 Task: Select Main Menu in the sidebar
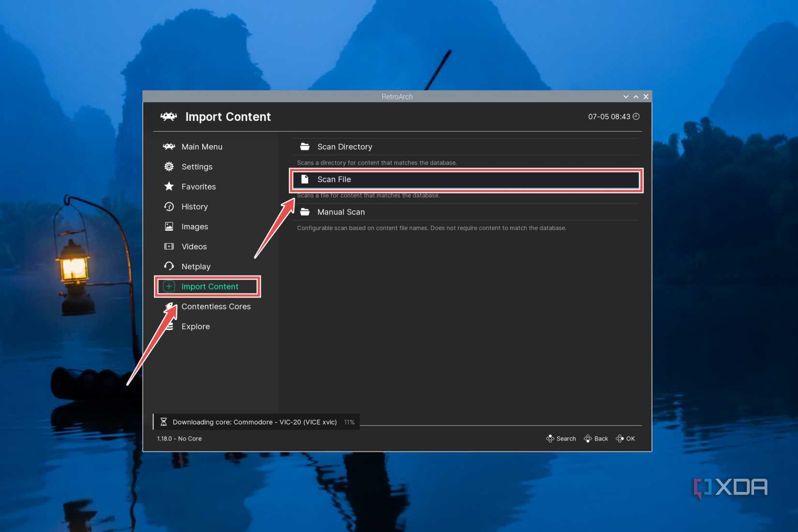tap(202, 147)
